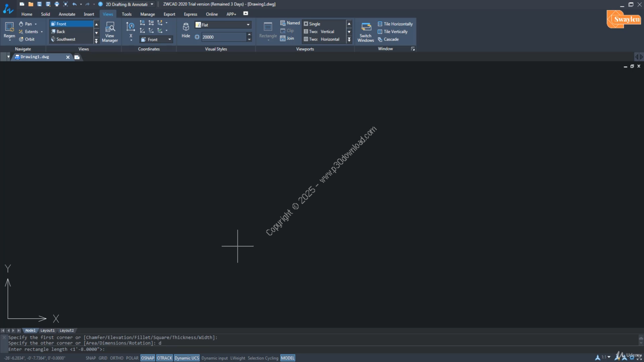Toggle ORTHO mode
This screenshot has height=362, width=644.
tap(117, 358)
